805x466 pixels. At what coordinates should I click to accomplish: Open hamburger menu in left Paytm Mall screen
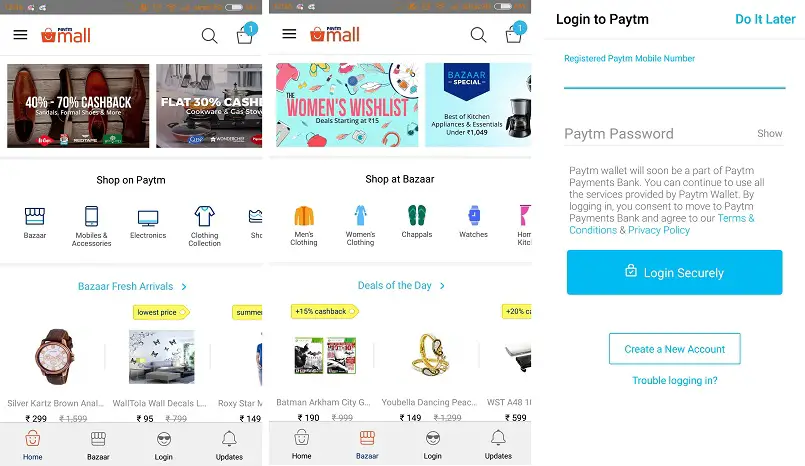(x=21, y=35)
